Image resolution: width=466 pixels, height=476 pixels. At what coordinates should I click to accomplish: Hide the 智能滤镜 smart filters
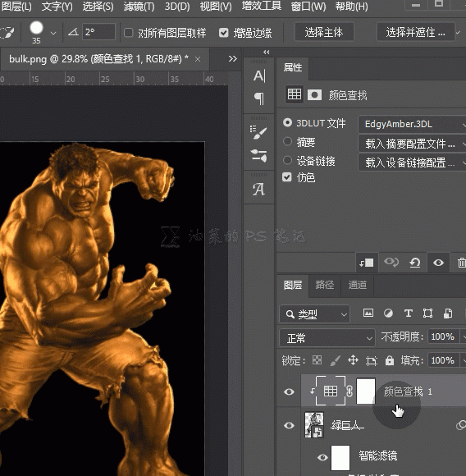(322, 457)
